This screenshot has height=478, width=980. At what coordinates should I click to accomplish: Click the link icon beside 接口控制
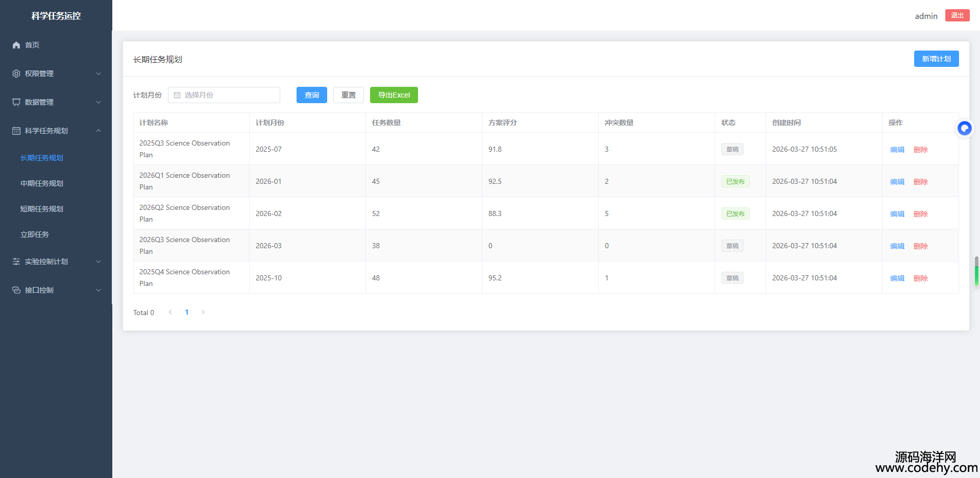pos(16,290)
